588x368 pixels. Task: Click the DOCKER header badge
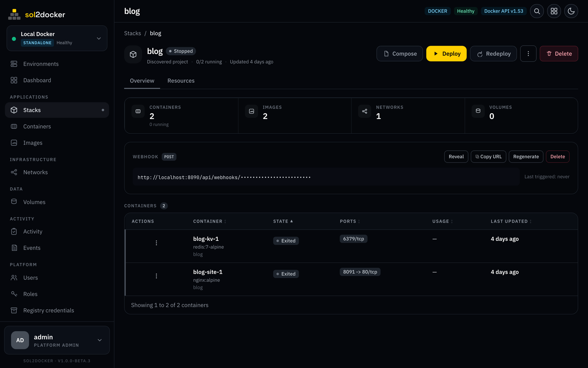(x=437, y=11)
